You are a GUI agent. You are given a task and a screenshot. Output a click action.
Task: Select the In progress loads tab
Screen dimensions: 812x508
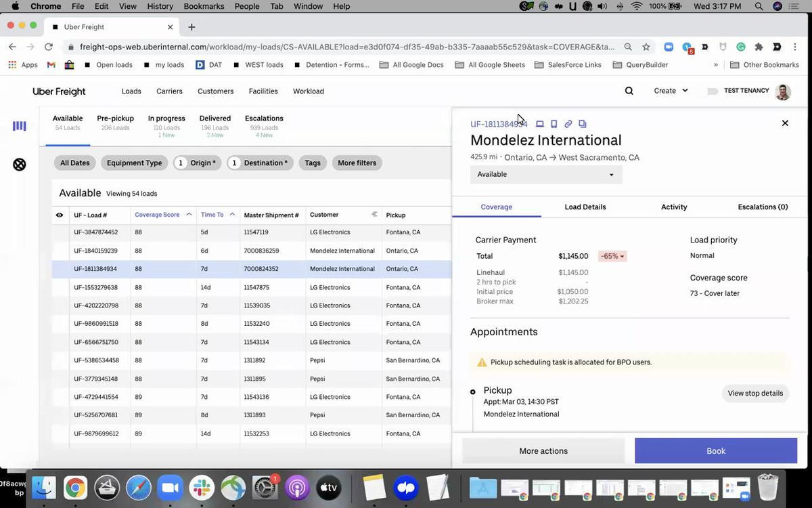(x=166, y=126)
